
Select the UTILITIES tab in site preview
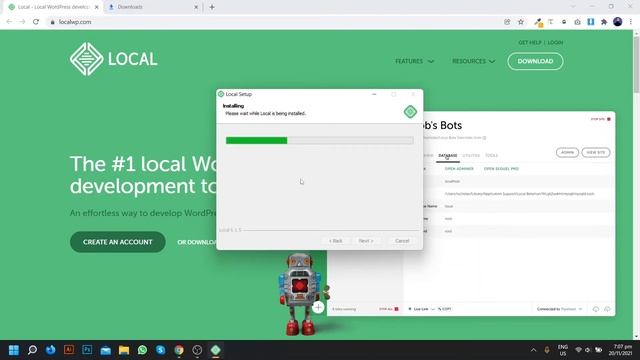coord(471,156)
